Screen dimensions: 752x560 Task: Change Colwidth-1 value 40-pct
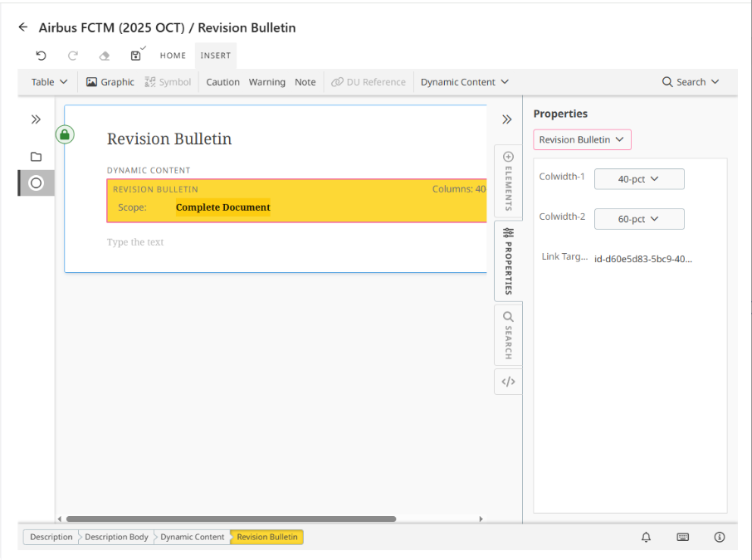[x=639, y=179]
